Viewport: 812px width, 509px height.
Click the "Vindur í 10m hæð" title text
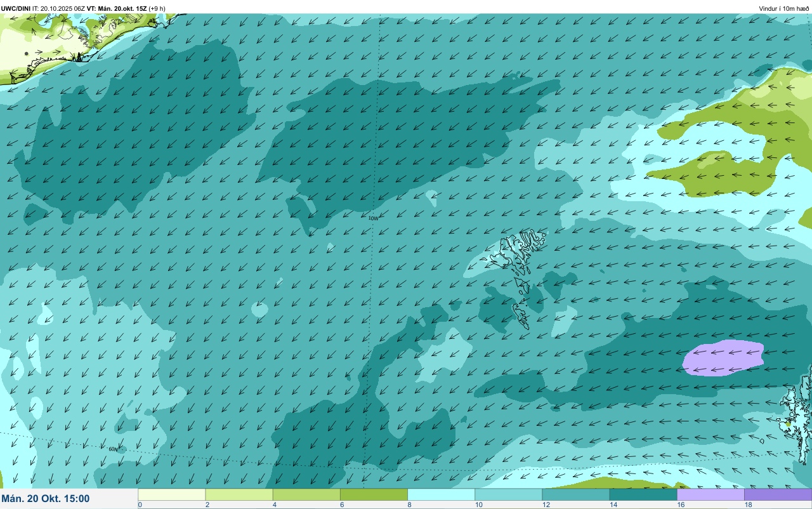pos(784,9)
